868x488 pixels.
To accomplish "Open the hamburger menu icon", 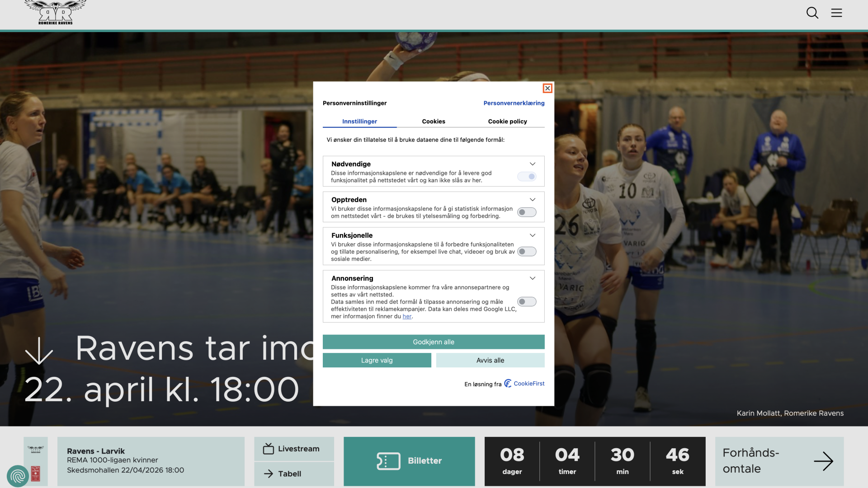I will tap(836, 13).
